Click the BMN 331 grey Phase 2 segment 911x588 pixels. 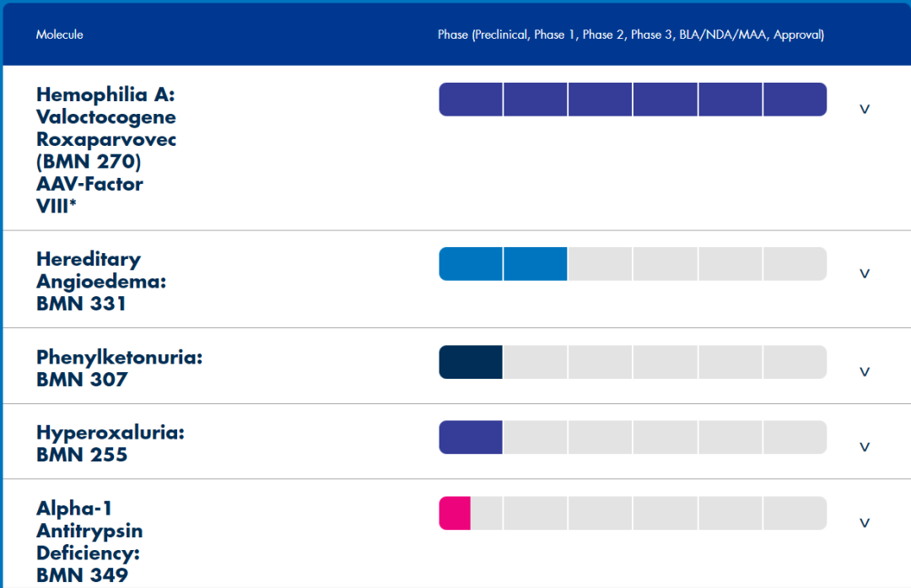pyautogui.click(x=600, y=264)
